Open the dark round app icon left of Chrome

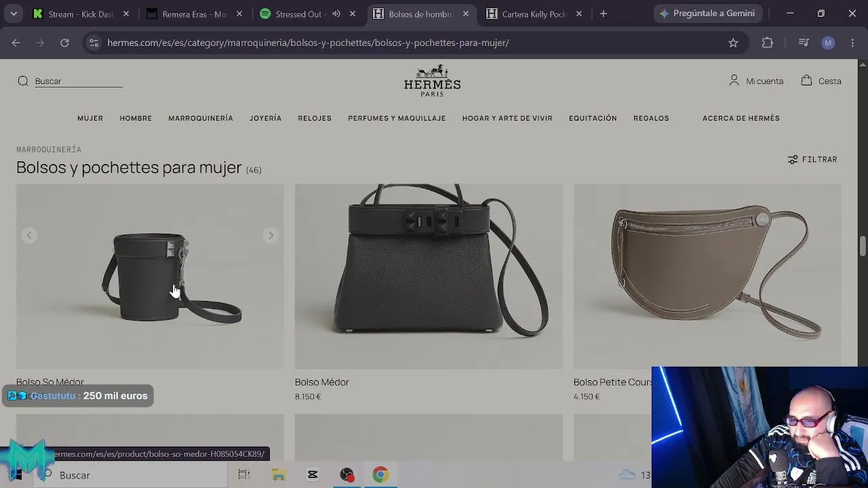pyautogui.click(x=347, y=475)
